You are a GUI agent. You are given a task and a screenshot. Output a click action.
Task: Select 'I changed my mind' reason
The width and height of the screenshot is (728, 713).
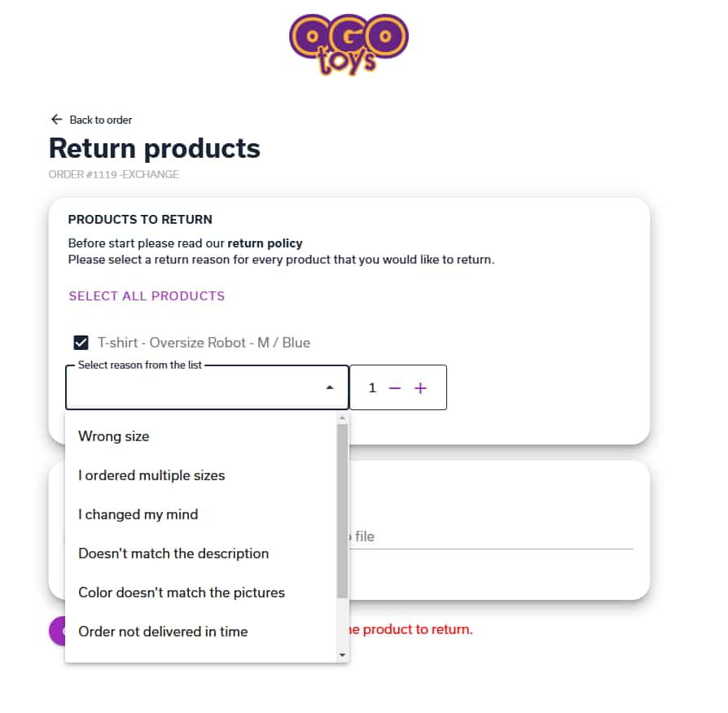(138, 514)
